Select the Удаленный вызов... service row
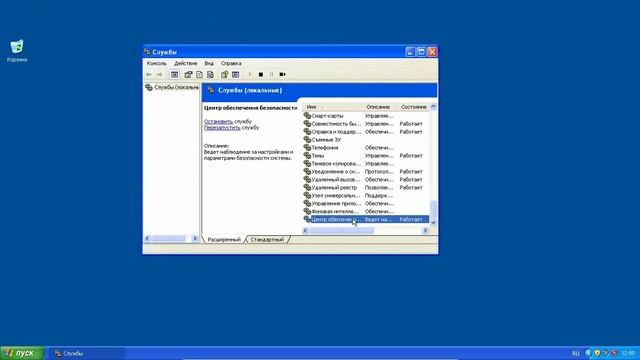 tap(366, 180)
